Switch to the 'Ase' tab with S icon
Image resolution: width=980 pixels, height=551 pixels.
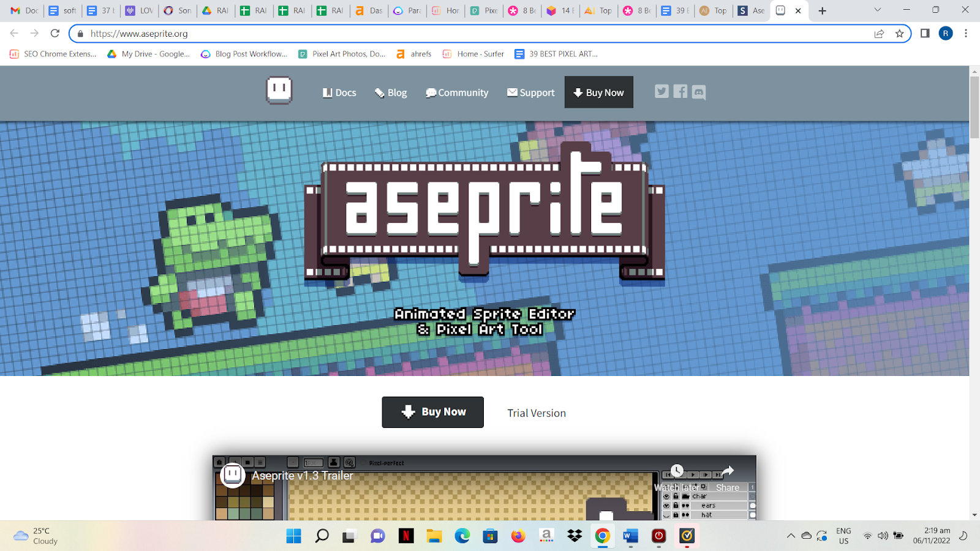751,10
